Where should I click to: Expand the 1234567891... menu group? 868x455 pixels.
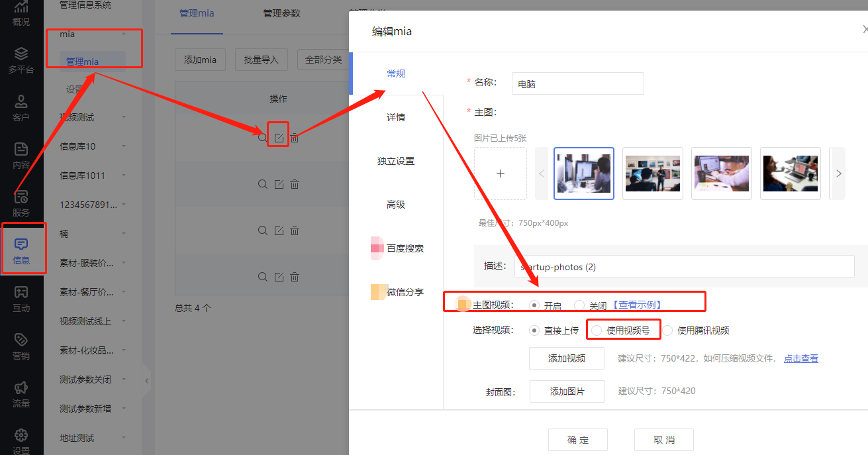[124, 205]
